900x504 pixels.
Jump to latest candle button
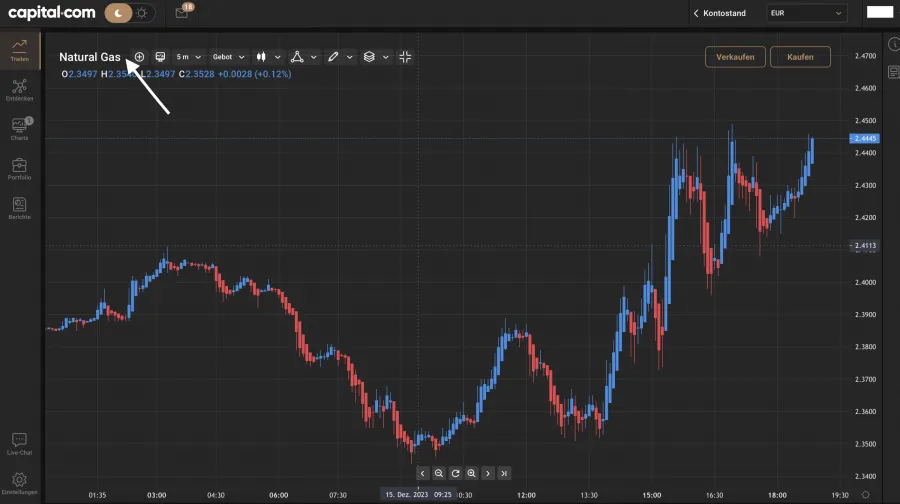pyautogui.click(x=504, y=474)
